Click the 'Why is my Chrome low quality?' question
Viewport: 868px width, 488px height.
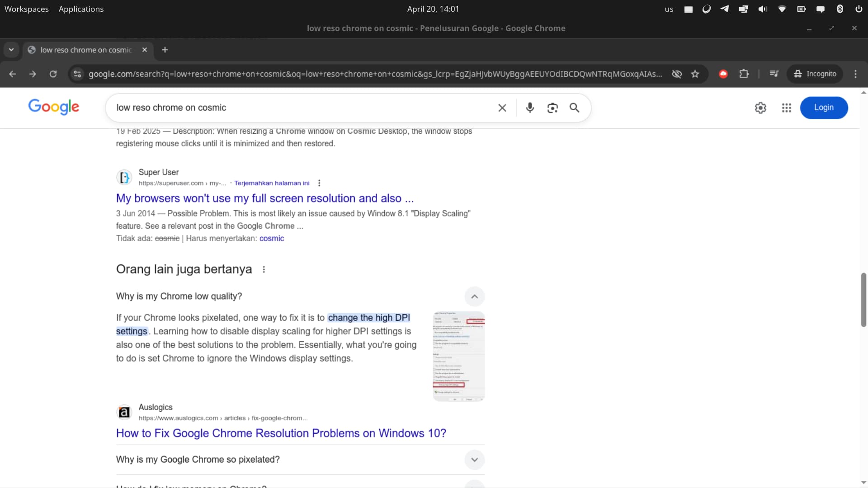[x=179, y=296]
